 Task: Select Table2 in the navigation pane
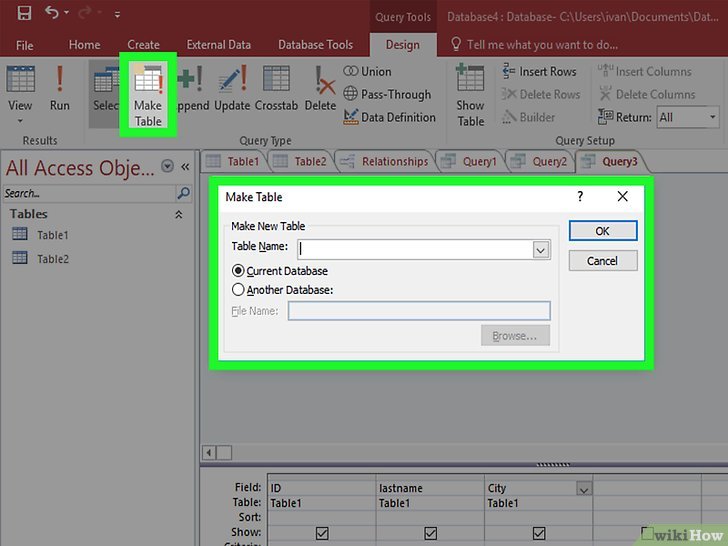coord(40,258)
